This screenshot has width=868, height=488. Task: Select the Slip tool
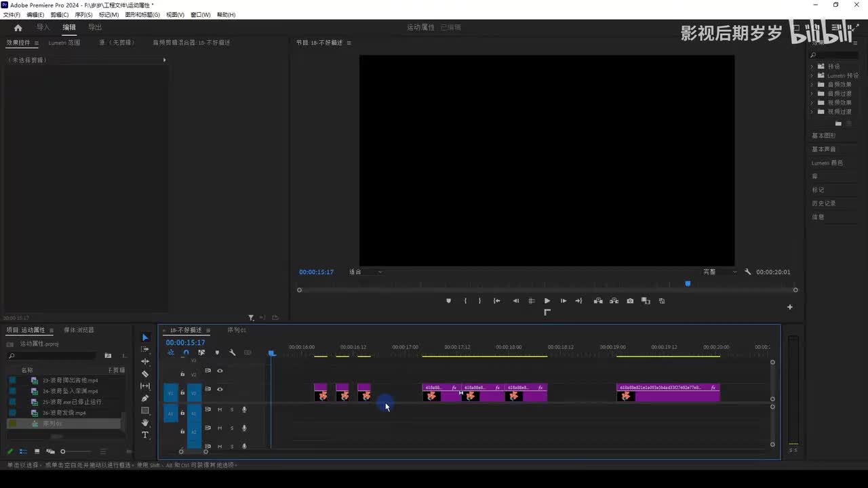[x=145, y=386]
